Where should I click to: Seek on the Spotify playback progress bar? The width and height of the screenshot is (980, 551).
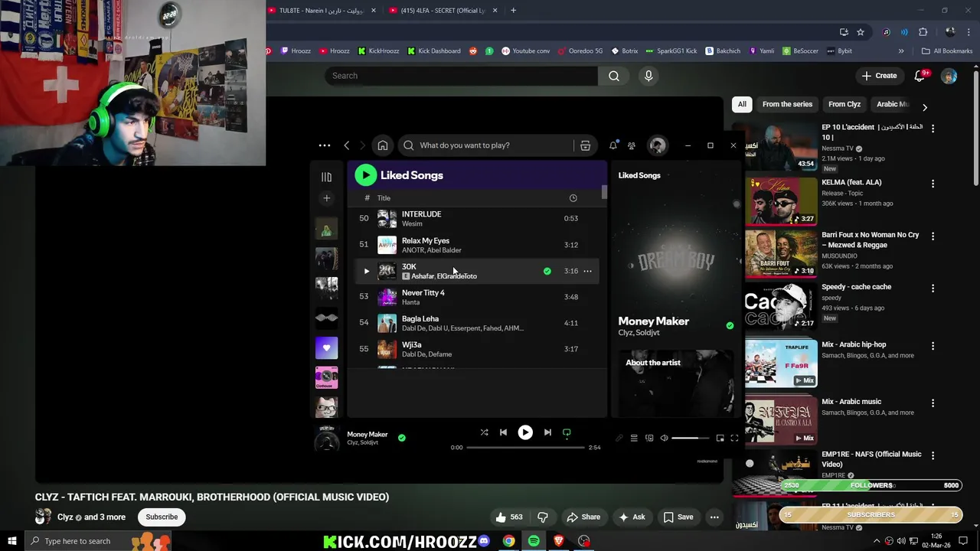coord(525,447)
